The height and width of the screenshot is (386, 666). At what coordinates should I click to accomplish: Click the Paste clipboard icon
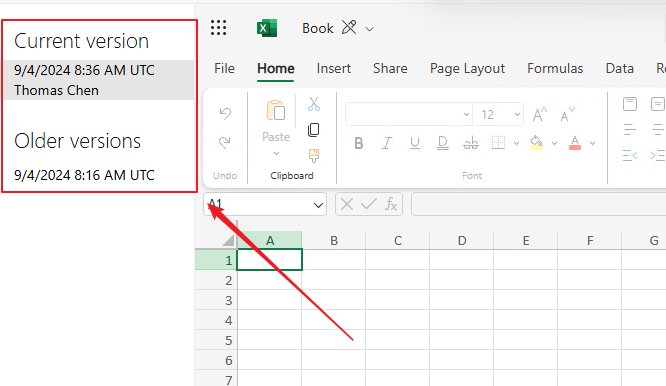276,110
